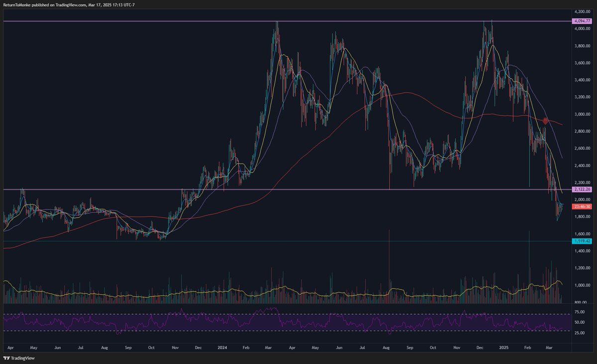597x364 pixels.
Task: Click the 50.00 RSI axis label
Action: tap(579, 322)
